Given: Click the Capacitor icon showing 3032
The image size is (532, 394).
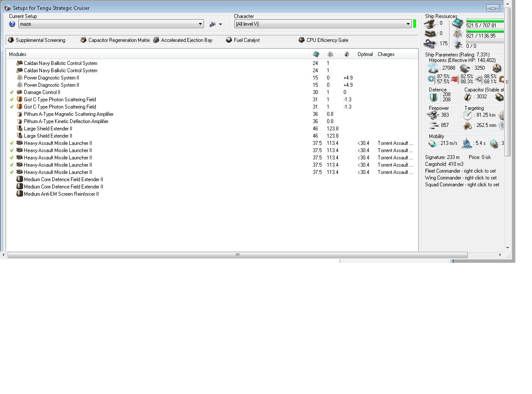Looking at the screenshot, I should coord(468,97).
